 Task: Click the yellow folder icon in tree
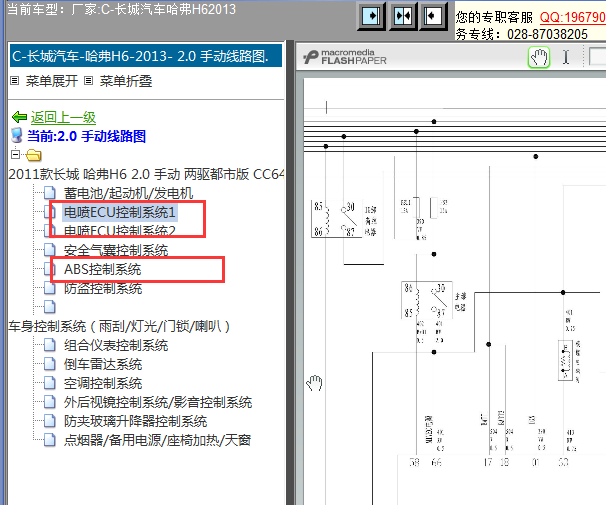34,155
